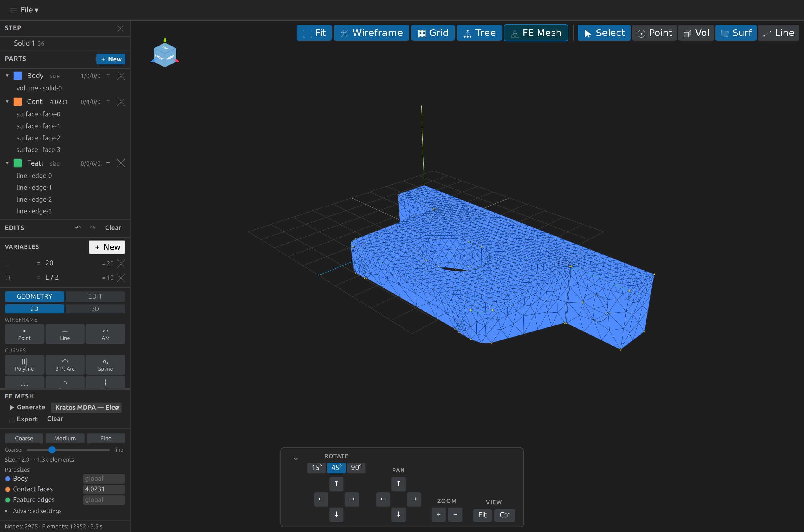
Task: Activate Vol selection mode
Action: coord(696,33)
